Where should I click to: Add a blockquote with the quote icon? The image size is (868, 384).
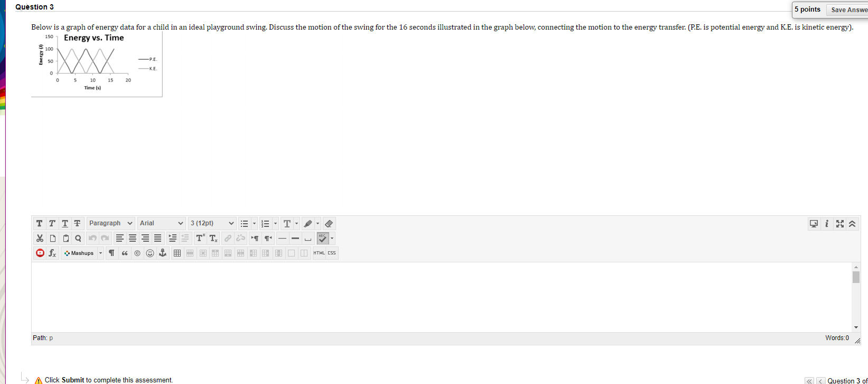pyautogui.click(x=125, y=253)
